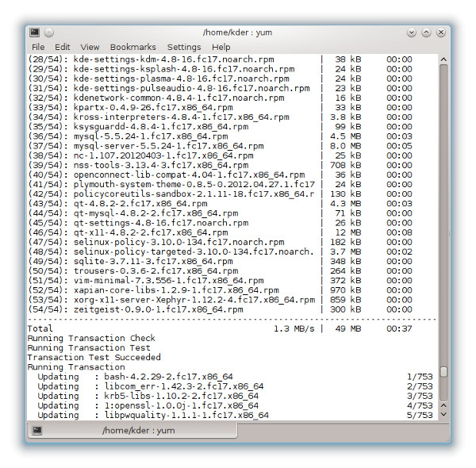Click the kpartx-0.4.9-26 package line
Viewport: 476px width, 468px height.
[221, 107]
